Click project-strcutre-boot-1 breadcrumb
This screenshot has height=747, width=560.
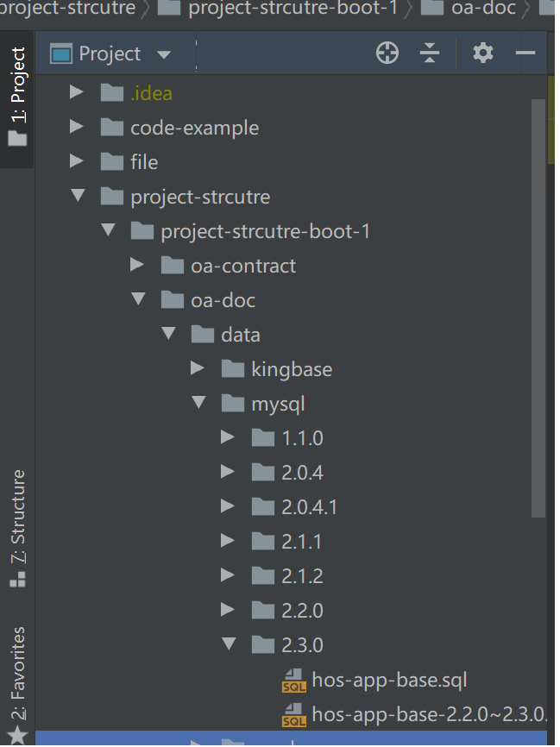coord(292,9)
